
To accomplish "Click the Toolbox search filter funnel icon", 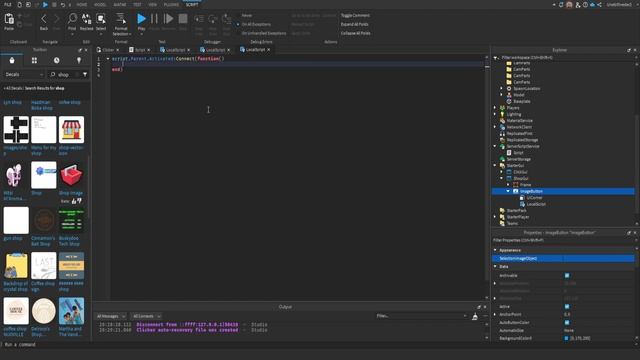I will tap(85, 74).
